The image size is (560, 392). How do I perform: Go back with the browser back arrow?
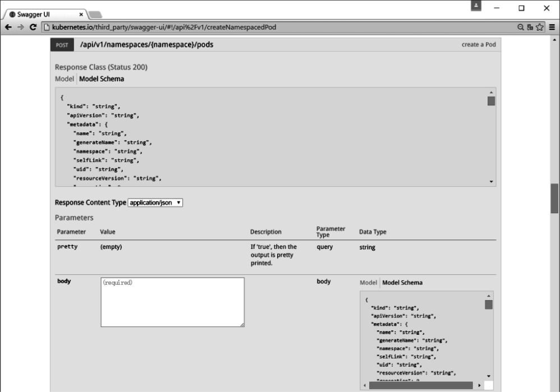8,27
